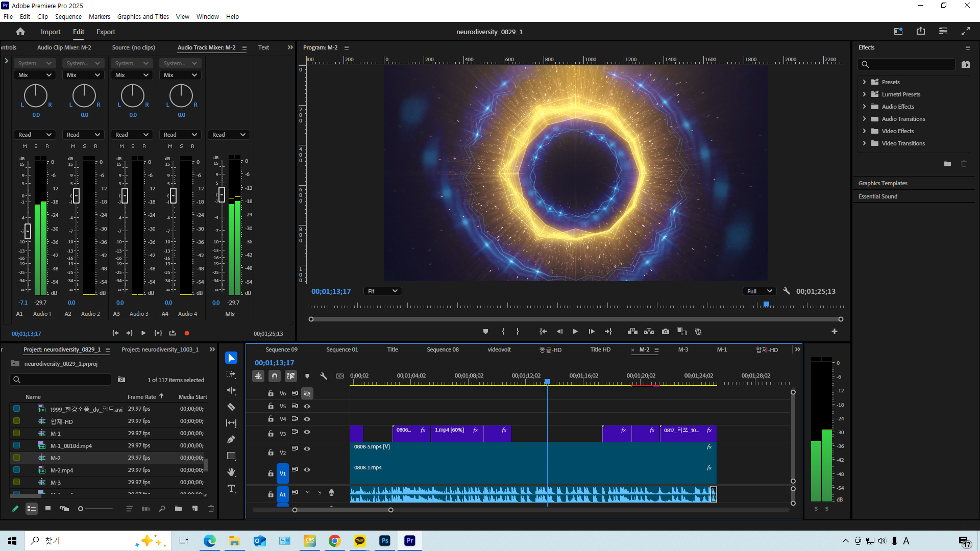Select M-2.mp4 in project bin

coord(61,470)
